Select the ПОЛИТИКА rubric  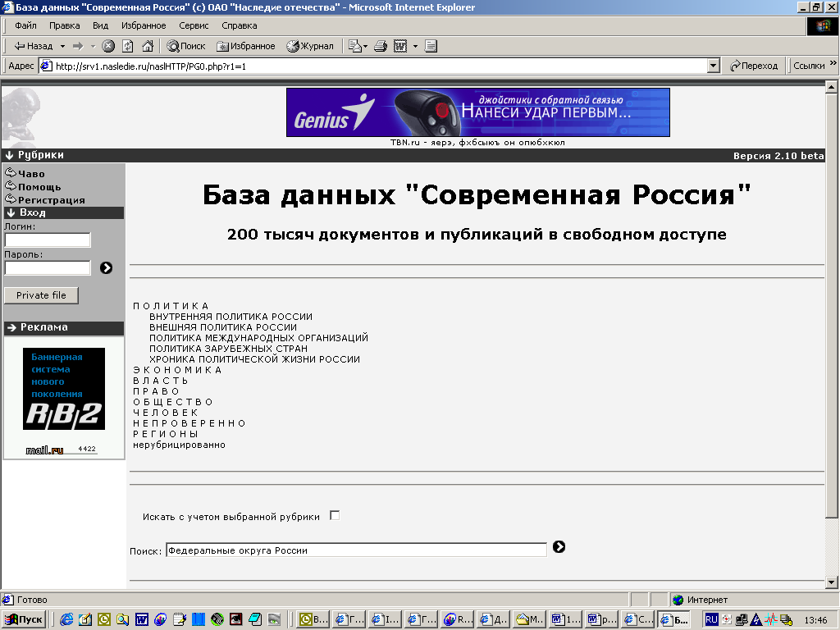click(x=171, y=306)
